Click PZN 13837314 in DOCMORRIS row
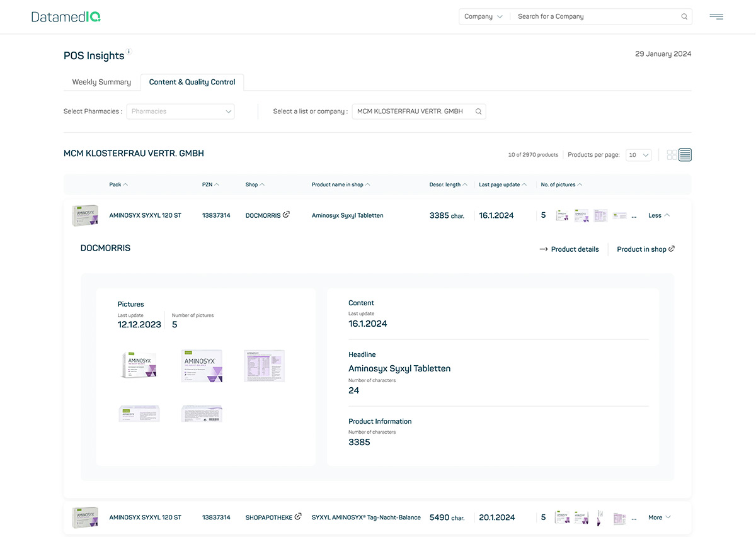This screenshot has height=537, width=756. [216, 215]
